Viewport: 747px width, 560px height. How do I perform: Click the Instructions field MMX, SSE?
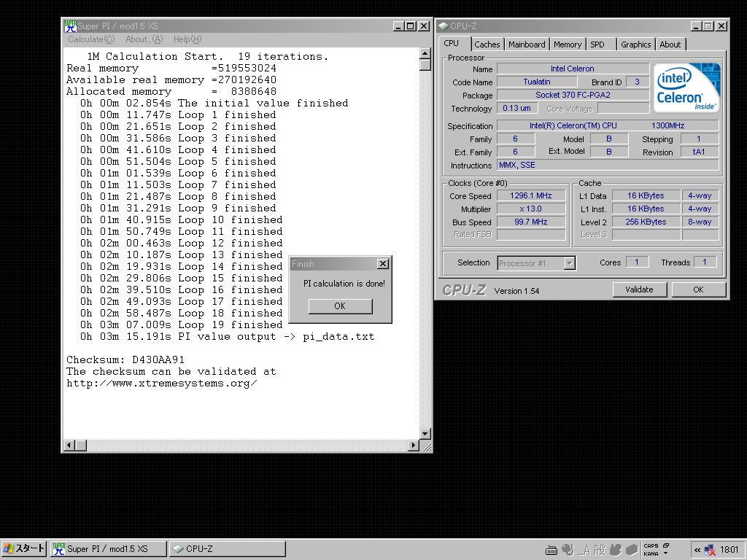(x=608, y=166)
